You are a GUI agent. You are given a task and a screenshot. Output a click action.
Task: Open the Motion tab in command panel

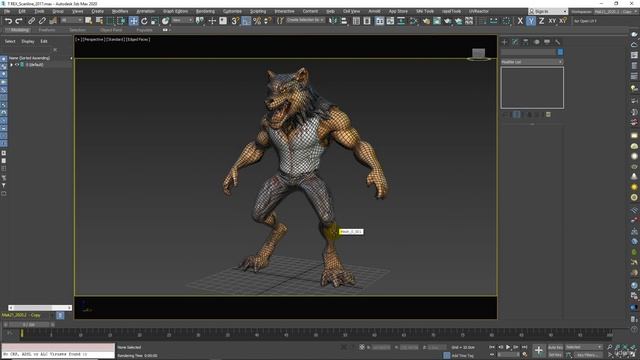536,42
